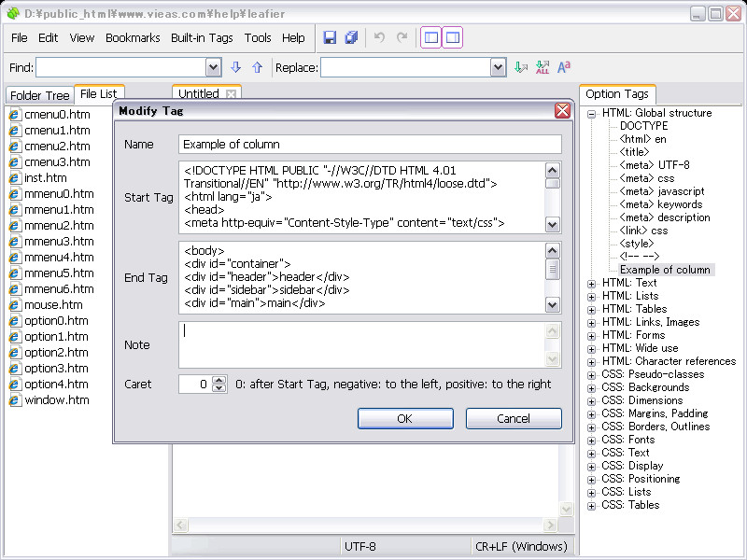Open the Find field dropdown
Screen dimensions: 747x560
pos(212,67)
